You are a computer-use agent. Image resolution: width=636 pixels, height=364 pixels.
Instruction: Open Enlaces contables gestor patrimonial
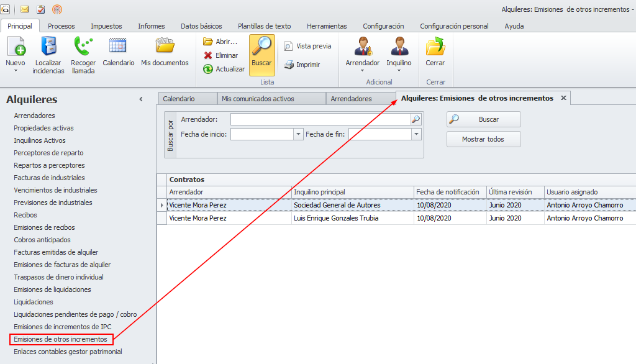point(68,352)
